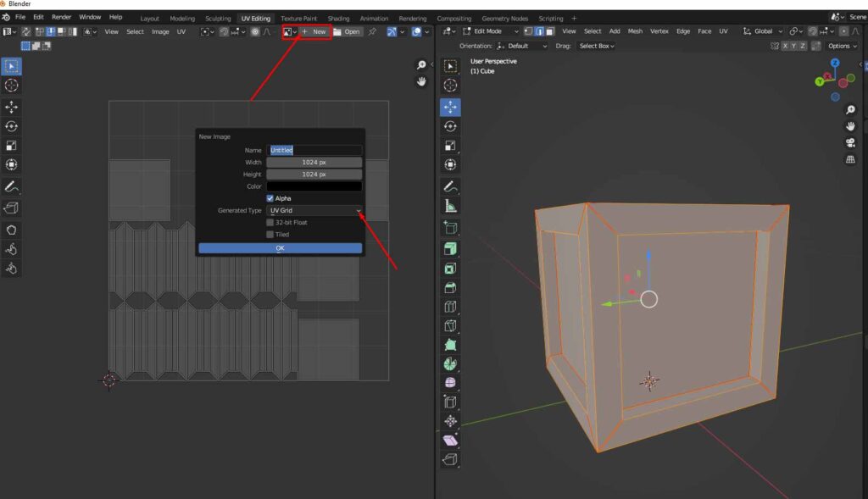Screen dimensions: 868x499
Task: Toggle pin image in UV editor
Action: coord(372,31)
